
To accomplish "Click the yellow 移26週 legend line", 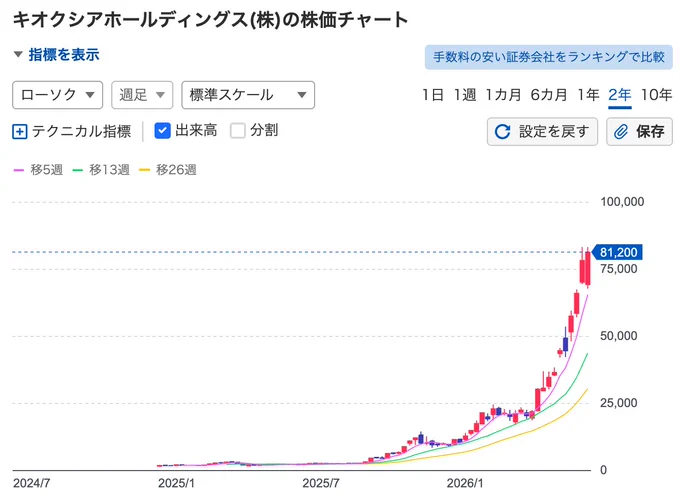I will click(144, 170).
